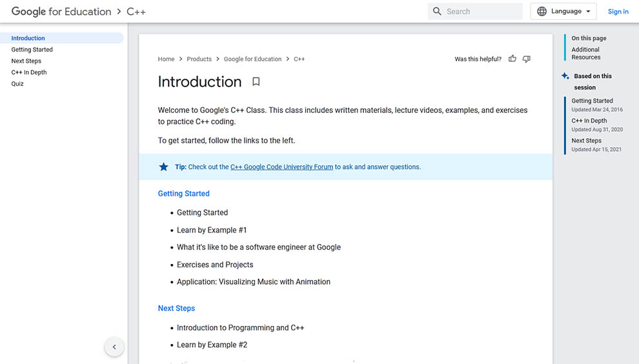This screenshot has width=639, height=364.
Task: Select Getting Started in left sidebar
Action: point(32,49)
